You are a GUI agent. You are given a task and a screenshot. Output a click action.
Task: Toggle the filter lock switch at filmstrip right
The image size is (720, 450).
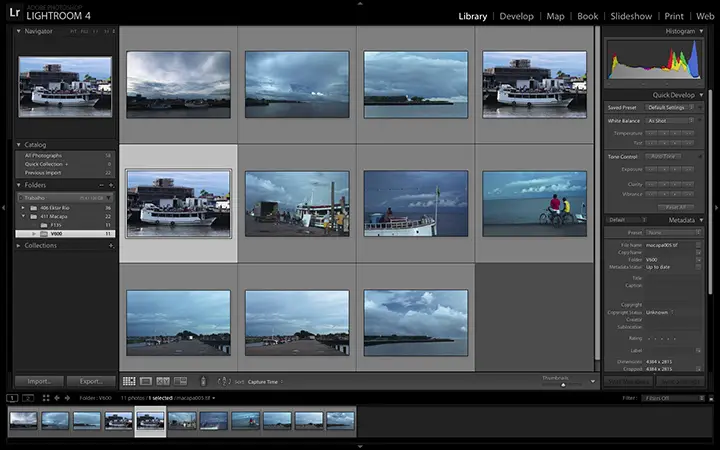coord(711,398)
